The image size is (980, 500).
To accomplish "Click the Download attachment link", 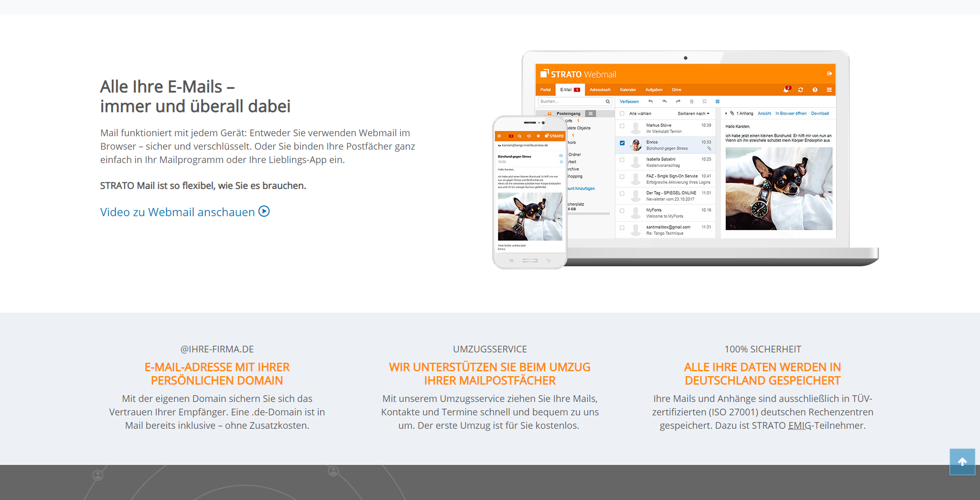I will coord(820,114).
